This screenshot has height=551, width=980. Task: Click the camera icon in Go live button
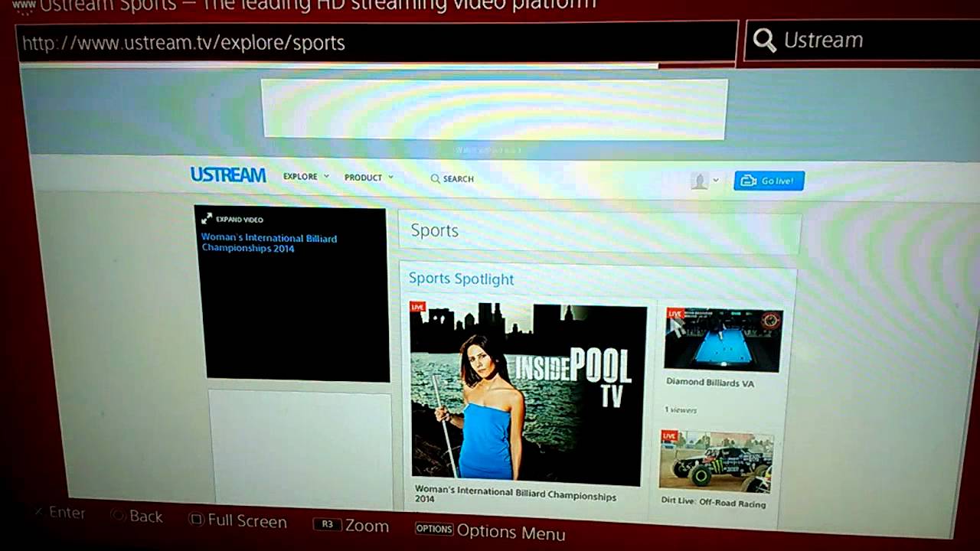(x=748, y=181)
